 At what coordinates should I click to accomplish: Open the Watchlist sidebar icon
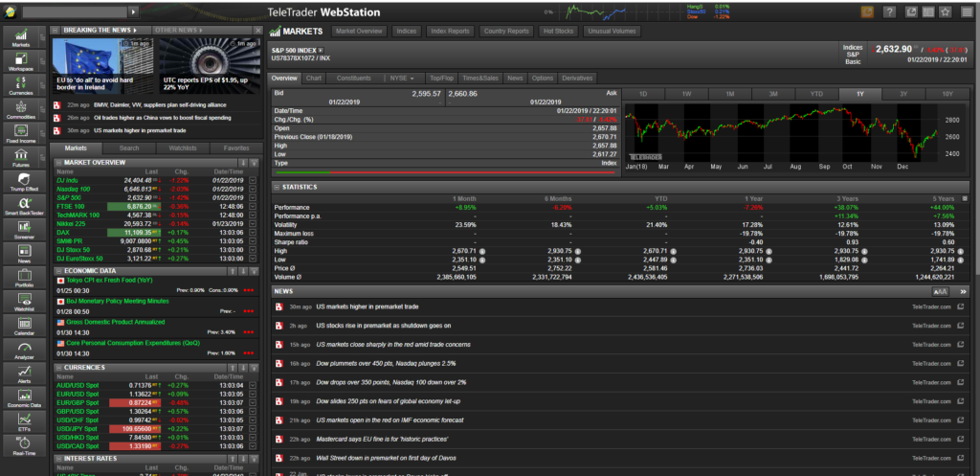click(24, 302)
